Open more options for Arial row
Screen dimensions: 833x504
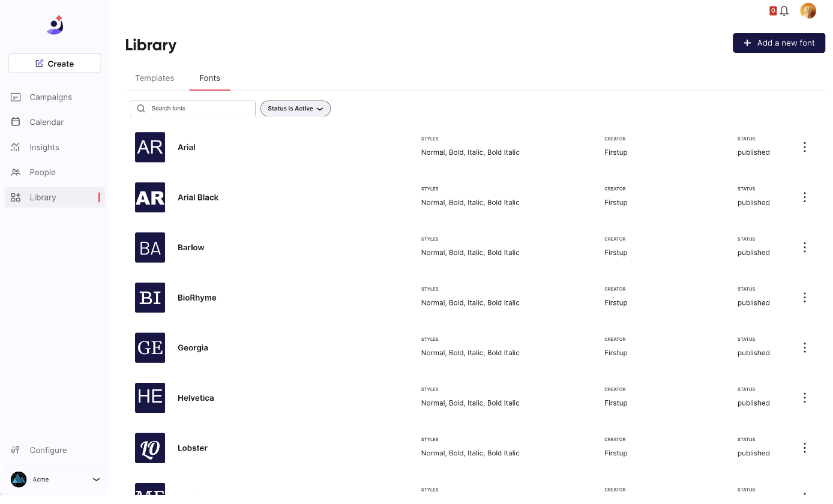click(805, 147)
